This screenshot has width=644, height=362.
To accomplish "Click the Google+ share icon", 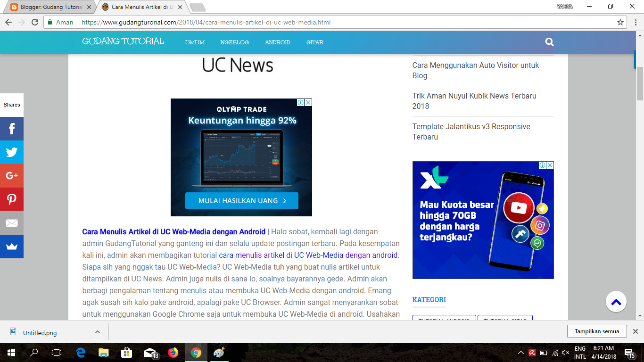I will pyautogui.click(x=12, y=175).
